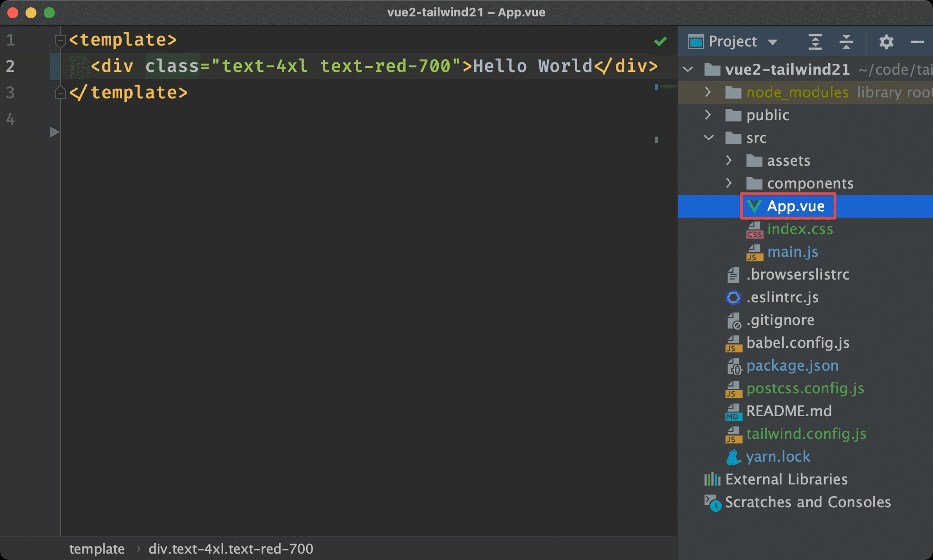
Task: Place cursor in the 'text-red-700' class value
Action: pos(385,66)
